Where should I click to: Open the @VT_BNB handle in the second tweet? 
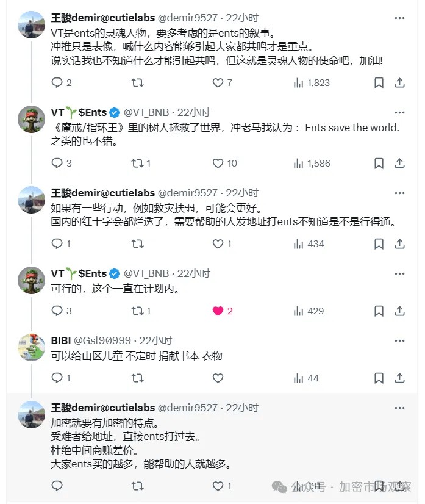[x=146, y=112]
